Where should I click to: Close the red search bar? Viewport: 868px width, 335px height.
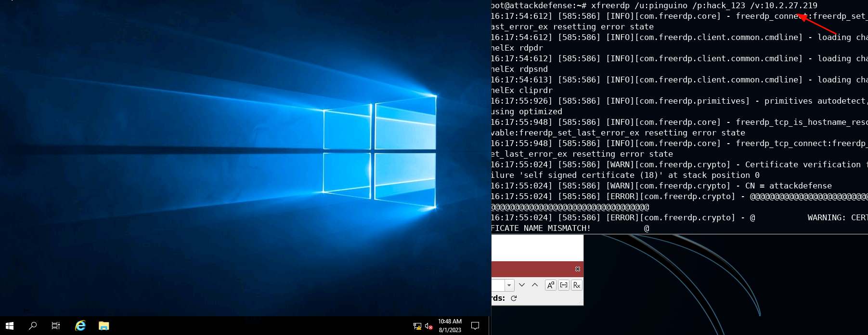pos(578,269)
